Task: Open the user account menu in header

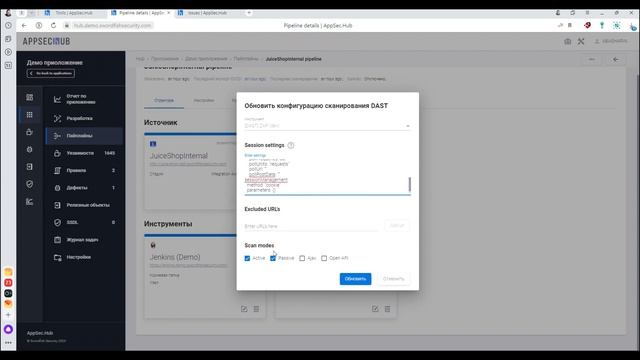Action: click(611, 41)
